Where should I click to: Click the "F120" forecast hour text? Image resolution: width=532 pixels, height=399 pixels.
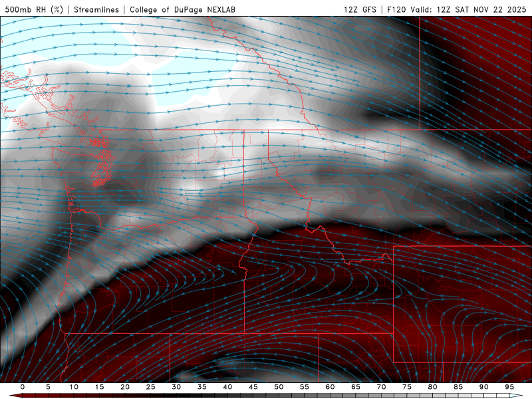coord(397,9)
